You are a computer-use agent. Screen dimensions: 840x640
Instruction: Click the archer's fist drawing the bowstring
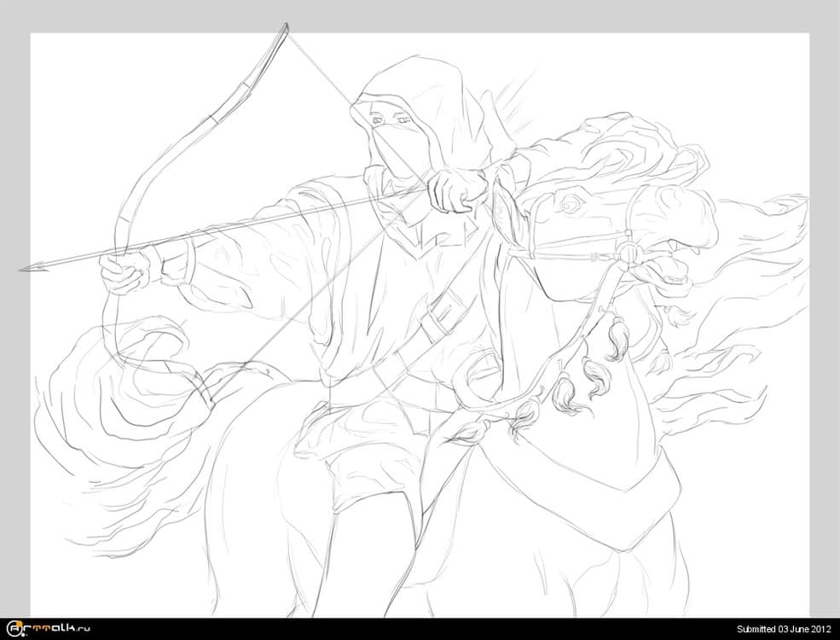click(455, 189)
